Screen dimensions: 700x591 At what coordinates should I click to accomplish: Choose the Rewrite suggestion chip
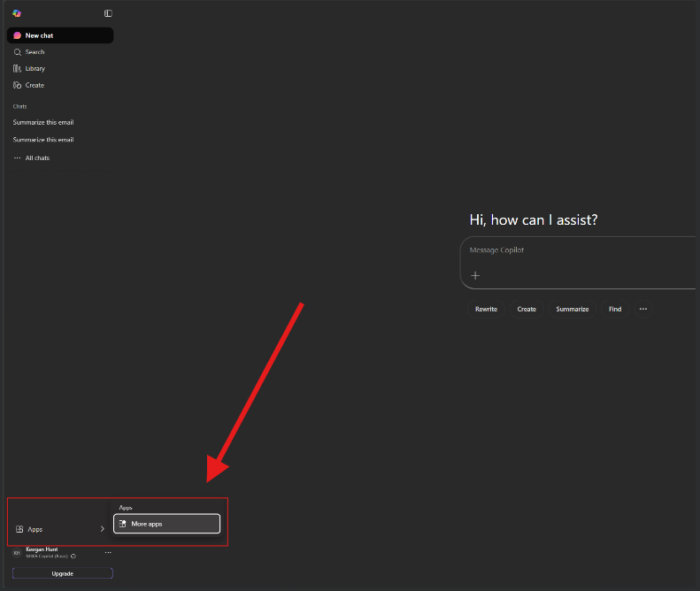coord(486,309)
